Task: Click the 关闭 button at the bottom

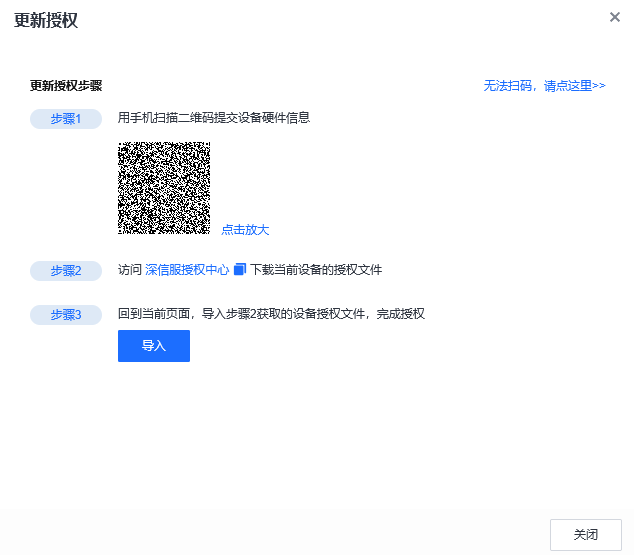Action: [x=585, y=535]
